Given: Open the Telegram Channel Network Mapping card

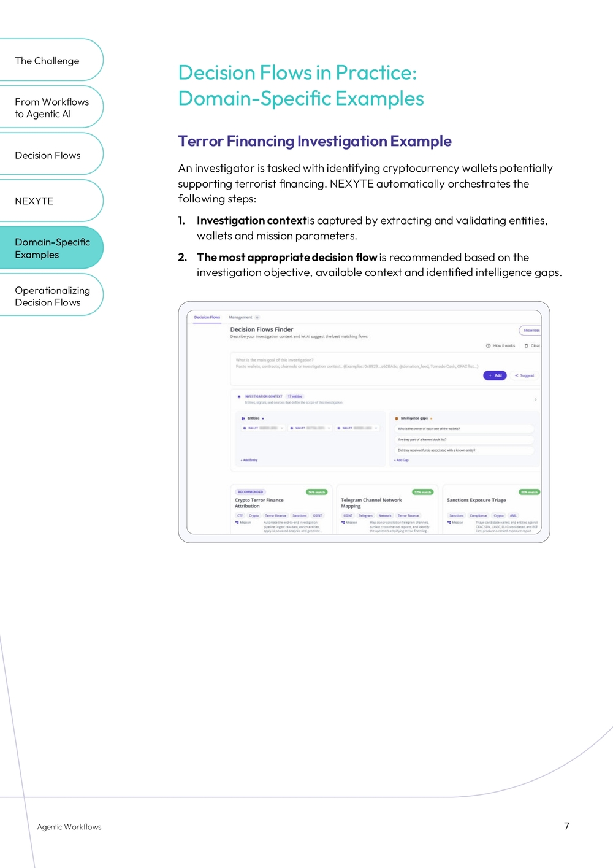Looking at the screenshot, I should (x=387, y=509).
